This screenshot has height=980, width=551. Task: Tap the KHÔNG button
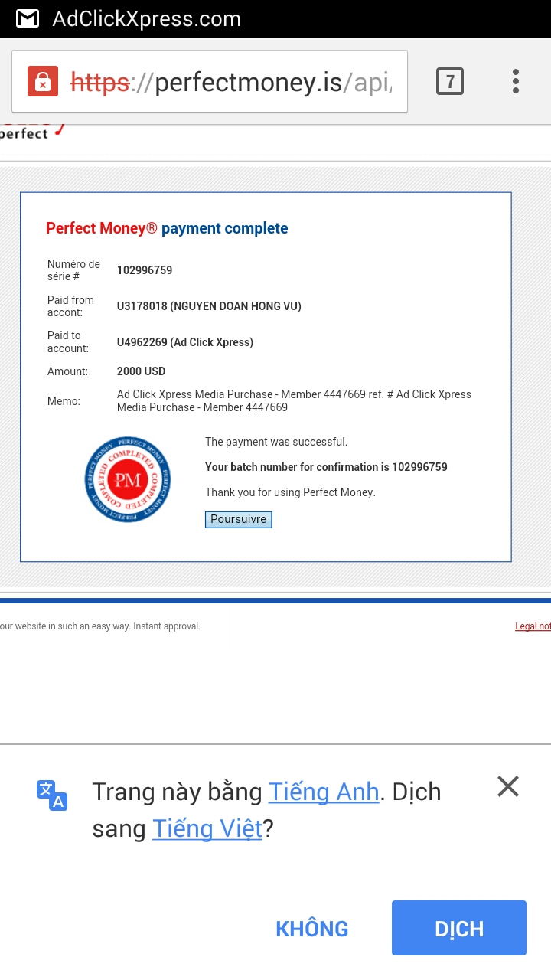click(x=312, y=929)
